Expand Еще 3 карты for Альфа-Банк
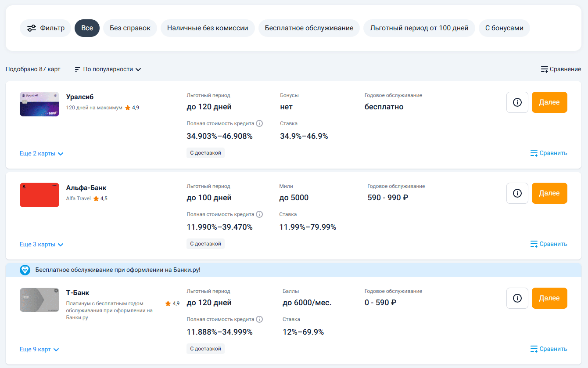Viewport: 588px width, 368px height. click(x=42, y=245)
